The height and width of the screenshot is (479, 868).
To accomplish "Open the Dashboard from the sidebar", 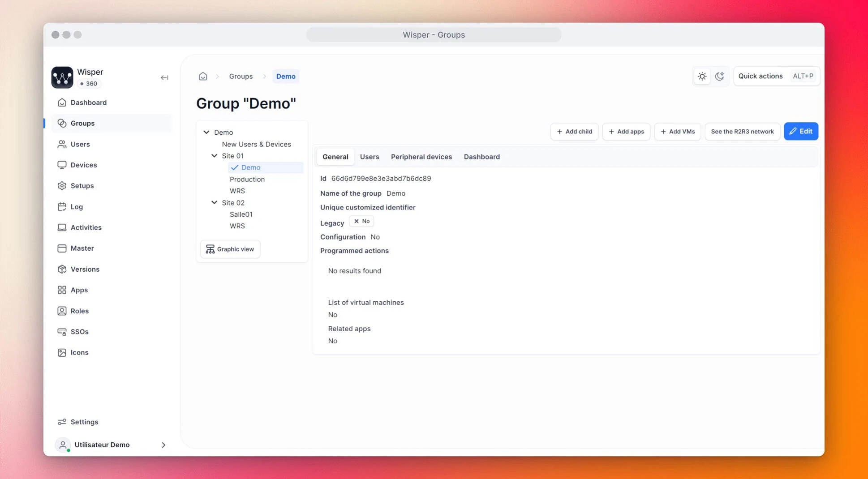I will [x=88, y=102].
